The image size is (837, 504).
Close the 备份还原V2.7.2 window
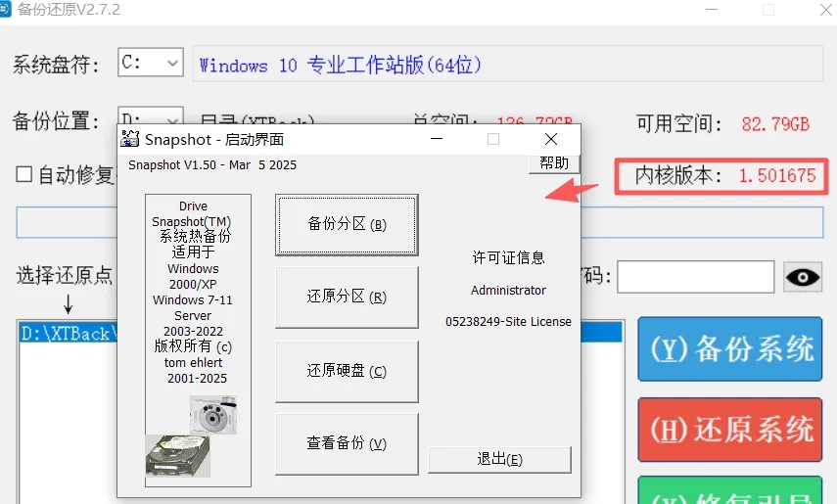pos(826,10)
